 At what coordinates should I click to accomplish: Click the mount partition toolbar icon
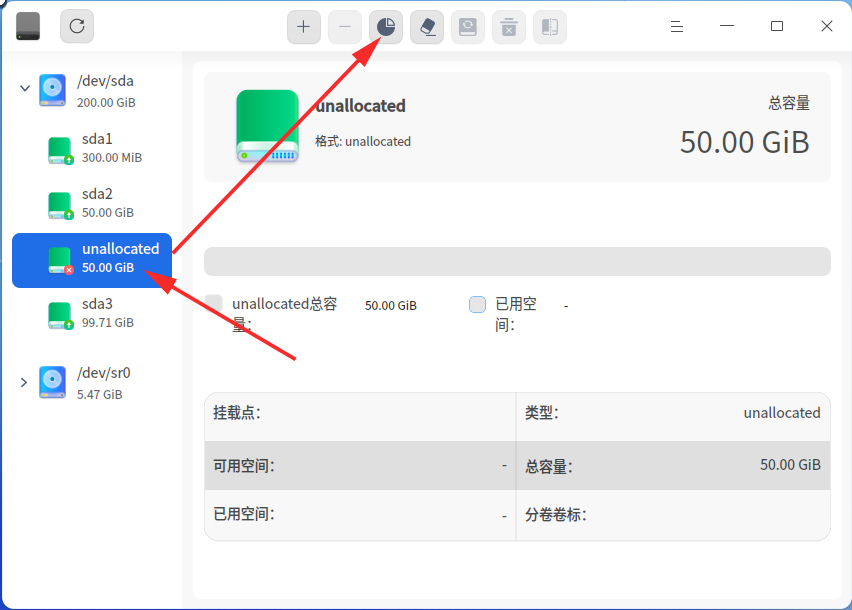pyautogui.click(x=468, y=27)
